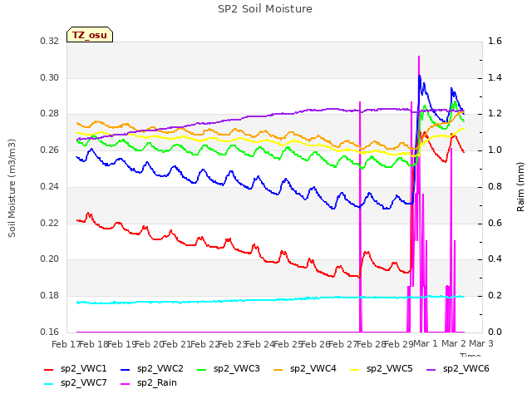Select the sp2_VWC4 legend entry
The height and width of the screenshot is (399, 532).
pos(305,369)
